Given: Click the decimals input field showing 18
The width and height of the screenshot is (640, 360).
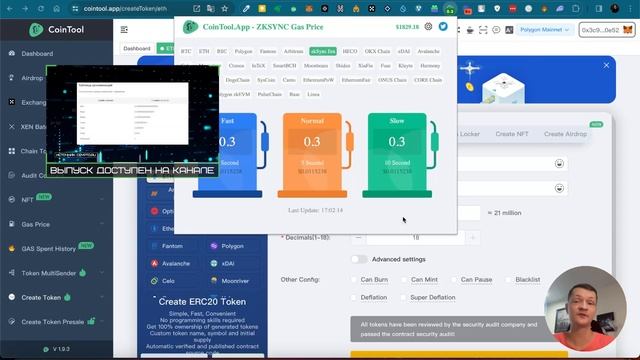Looking at the screenshot, I should [x=416, y=238].
